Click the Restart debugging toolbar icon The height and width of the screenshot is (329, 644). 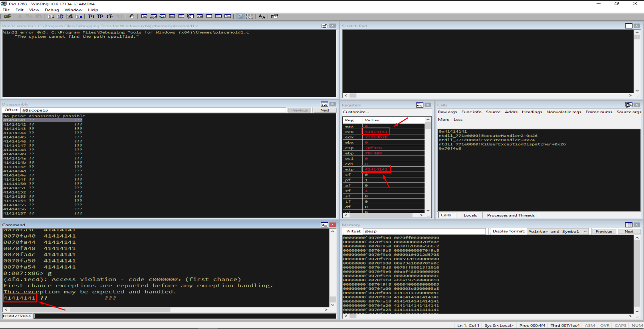pyautogui.click(x=60, y=16)
